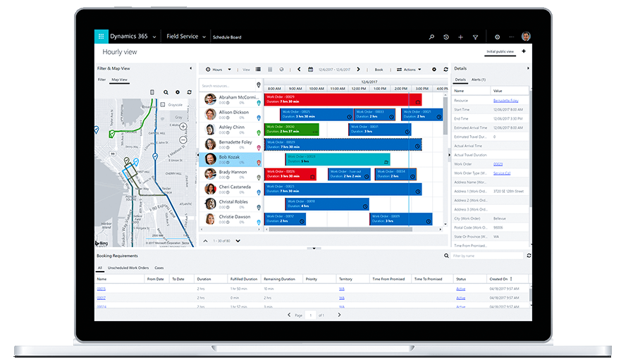Image resolution: width=621 pixels, height=364 pixels.
Task: Click the Search resources input field
Action: click(x=227, y=85)
